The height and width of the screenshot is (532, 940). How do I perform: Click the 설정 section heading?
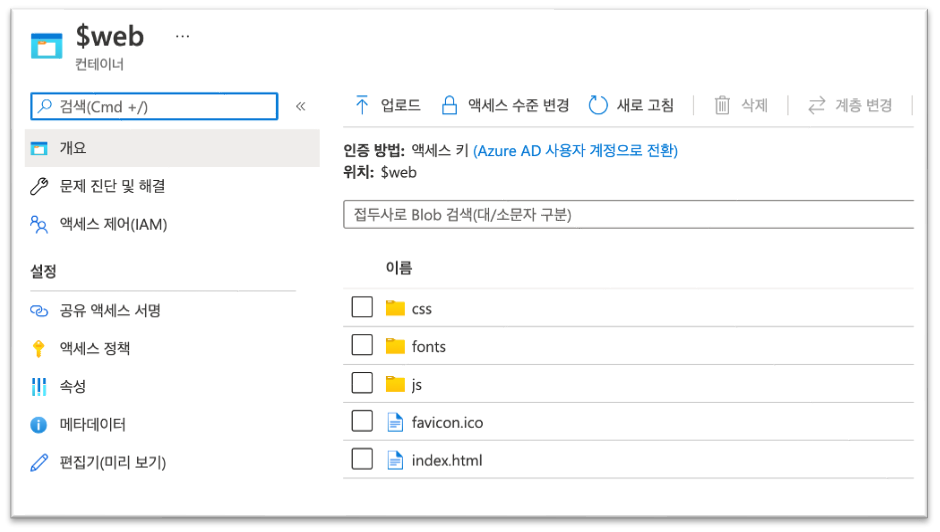43,271
